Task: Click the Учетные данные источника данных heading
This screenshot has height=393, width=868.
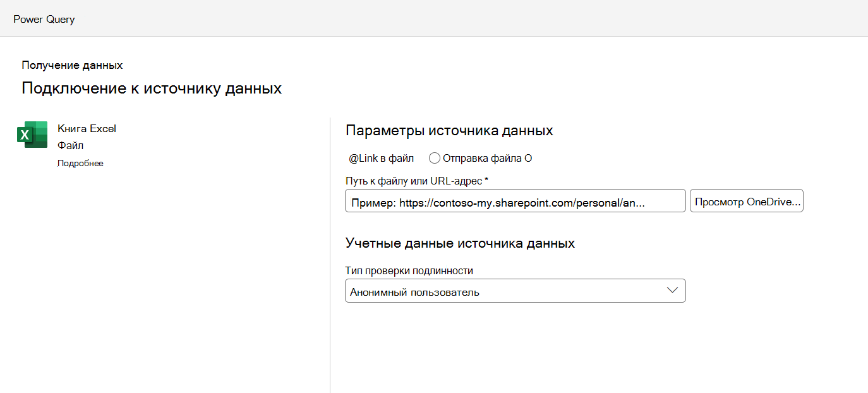Action: click(x=460, y=243)
